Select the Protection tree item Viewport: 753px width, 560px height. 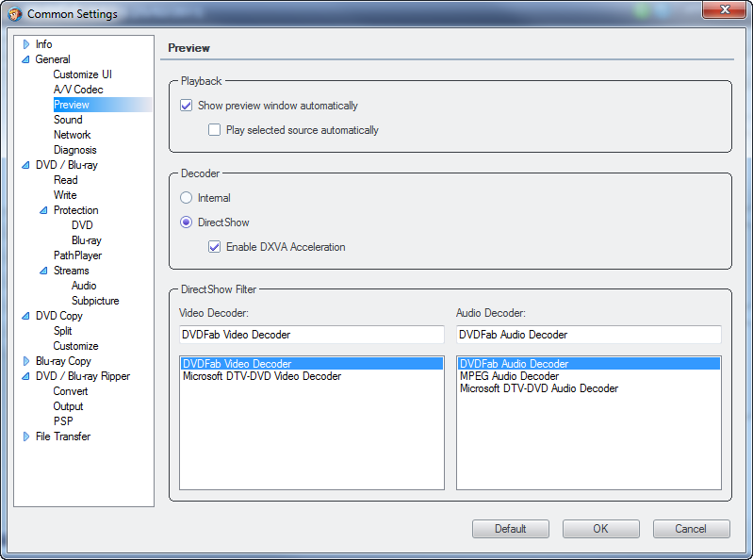tap(76, 210)
